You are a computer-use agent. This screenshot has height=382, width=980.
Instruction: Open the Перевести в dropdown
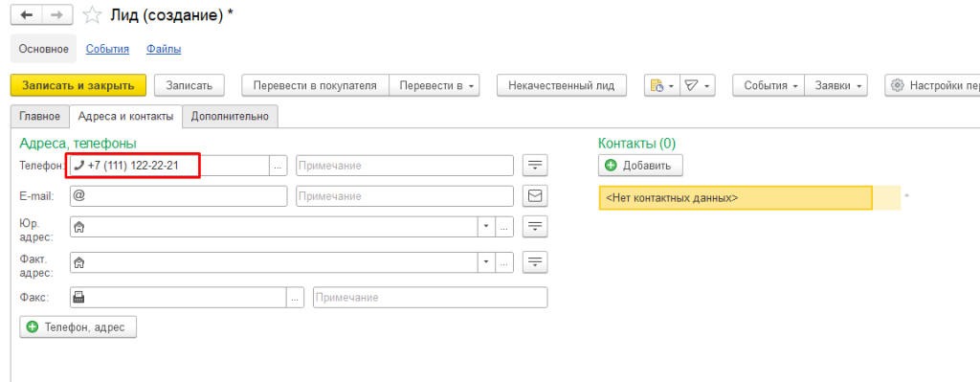(434, 85)
